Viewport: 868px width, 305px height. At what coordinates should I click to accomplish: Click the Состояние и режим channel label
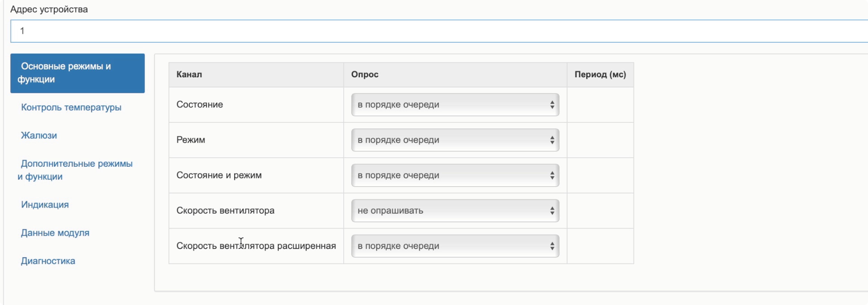click(x=219, y=175)
